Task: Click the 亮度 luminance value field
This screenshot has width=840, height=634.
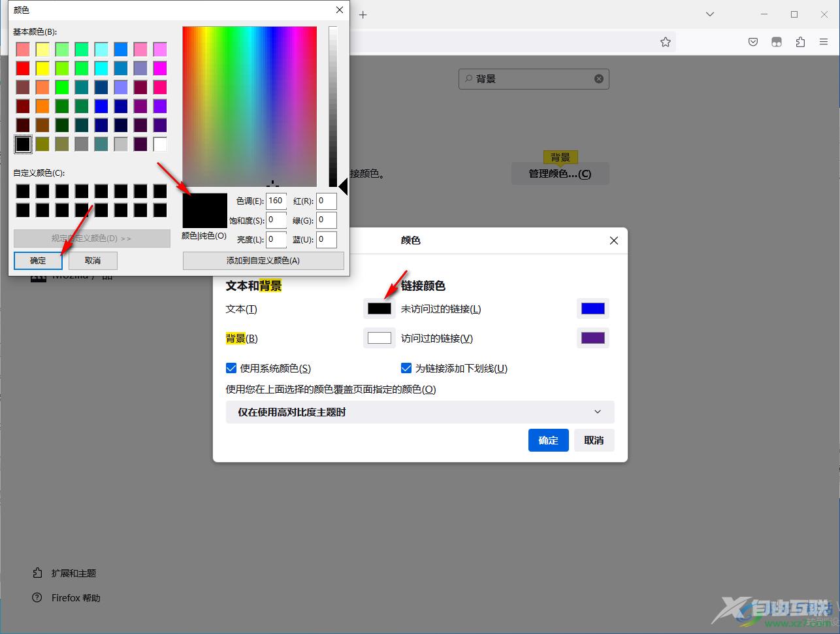Action: point(276,239)
